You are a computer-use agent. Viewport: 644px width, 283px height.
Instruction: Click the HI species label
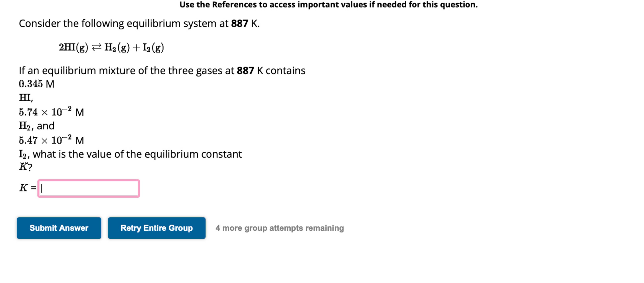(25, 98)
